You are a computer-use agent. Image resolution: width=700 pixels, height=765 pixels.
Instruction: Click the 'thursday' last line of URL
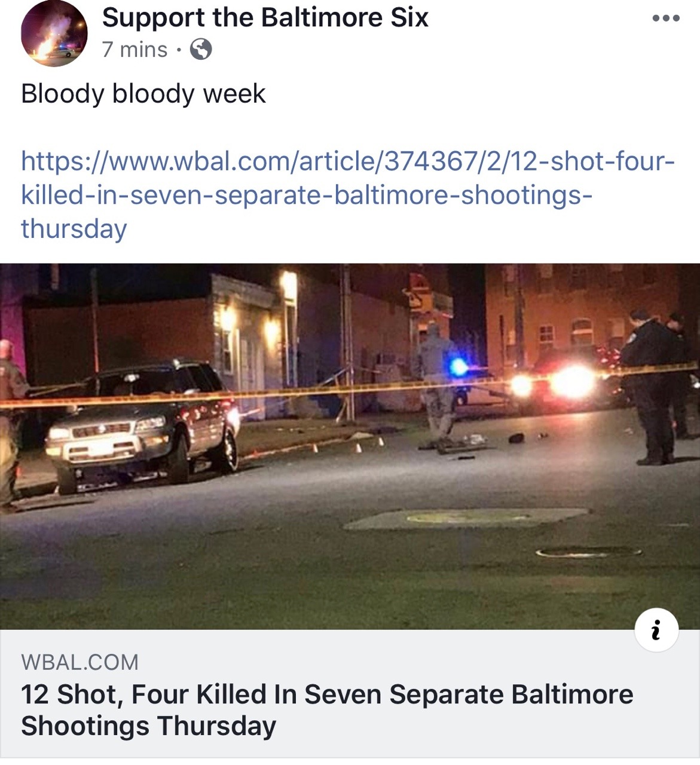[74, 229]
